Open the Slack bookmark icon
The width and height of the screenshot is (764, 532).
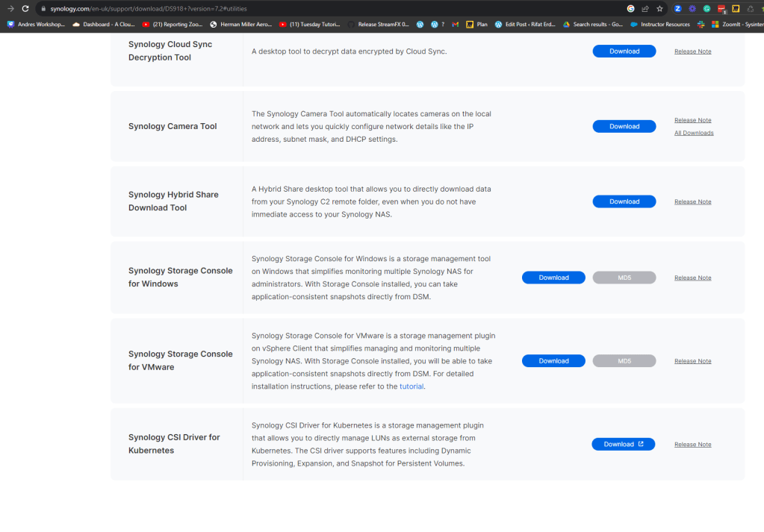[x=701, y=25]
